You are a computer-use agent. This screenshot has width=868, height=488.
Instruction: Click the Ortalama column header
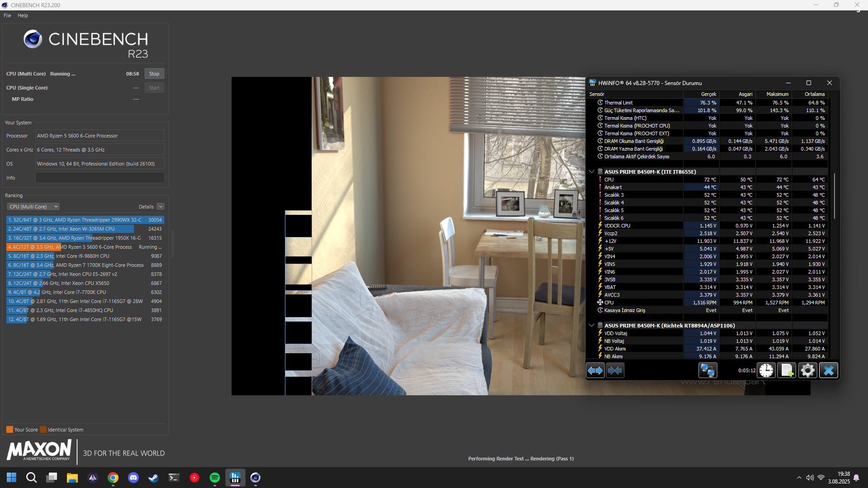810,94
